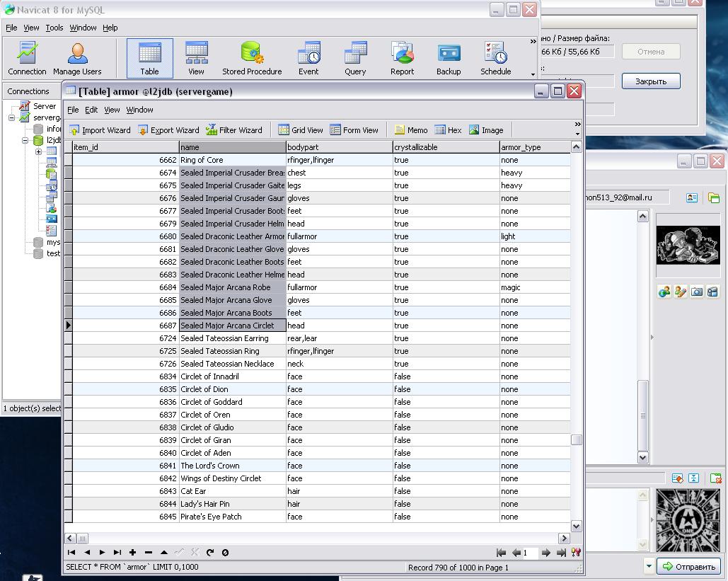This screenshot has height=581, width=728.
Task: Open the Filter Wizard
Action: (x=234, y=130)
